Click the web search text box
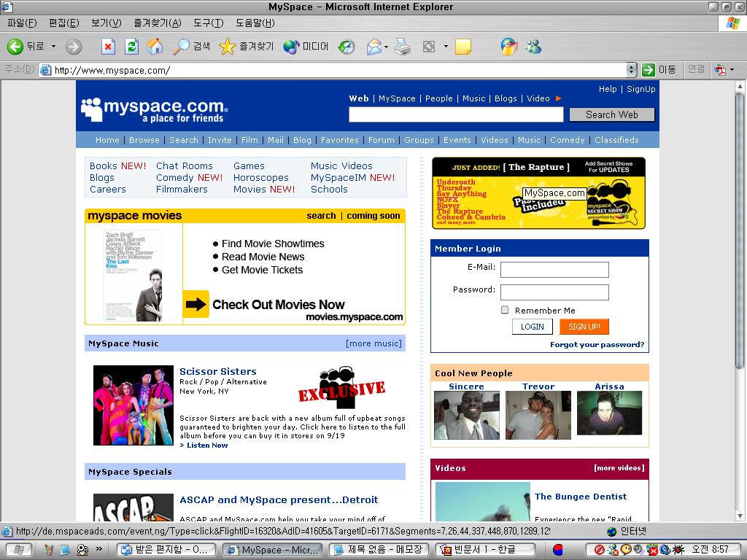 [456, 114]
